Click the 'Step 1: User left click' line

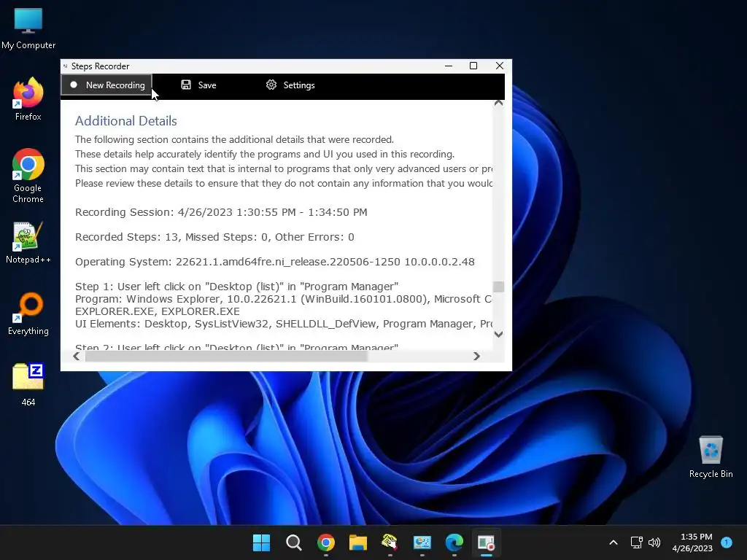[x=237, y=287]
